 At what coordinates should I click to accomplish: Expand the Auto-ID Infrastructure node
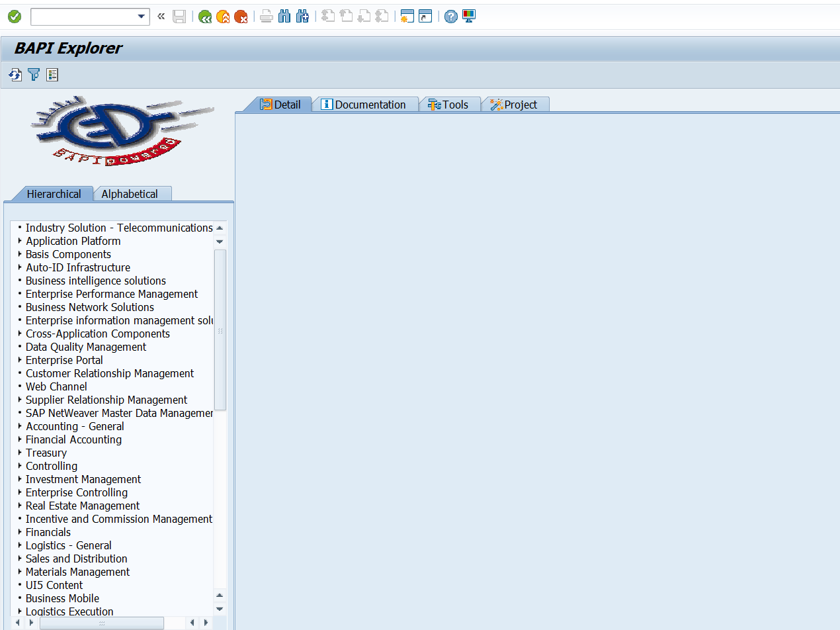click(x=20, y=267)
